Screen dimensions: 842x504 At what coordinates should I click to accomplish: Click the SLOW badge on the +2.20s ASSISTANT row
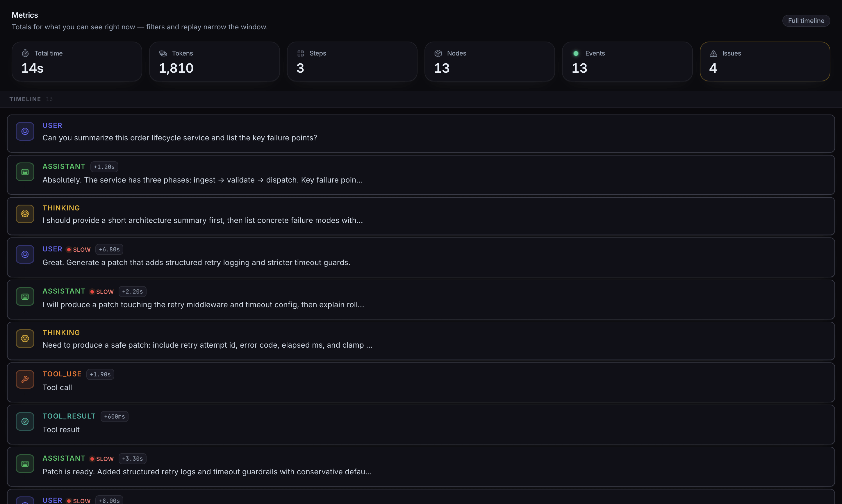point(101,292)
